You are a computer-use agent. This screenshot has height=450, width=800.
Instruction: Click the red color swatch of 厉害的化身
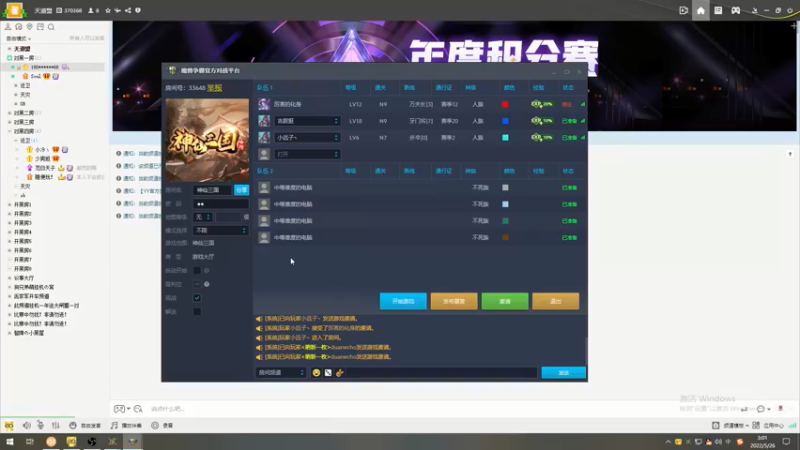point(505,104)
